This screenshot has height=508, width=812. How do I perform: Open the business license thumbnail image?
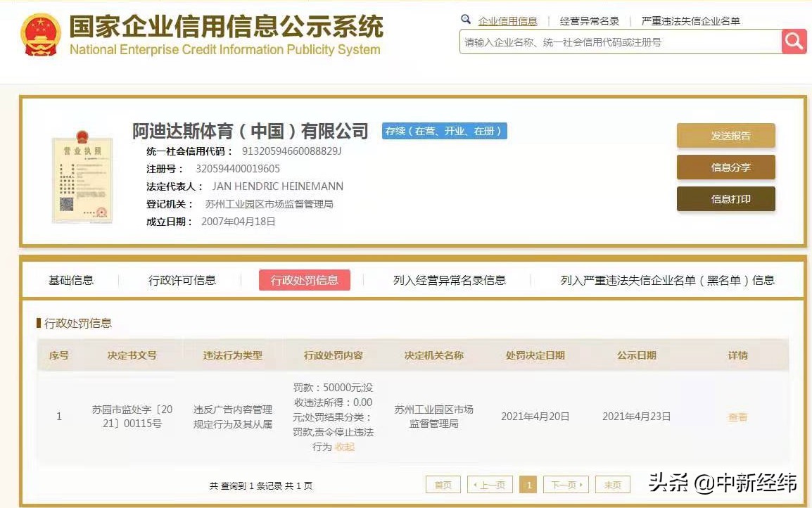(x=82, y=177)
